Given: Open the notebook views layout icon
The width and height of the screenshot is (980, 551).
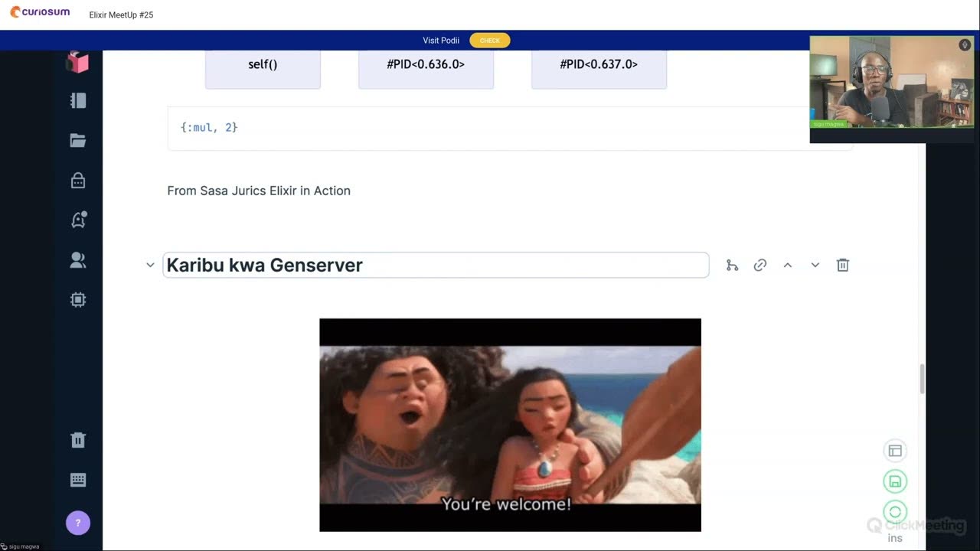Looking at the screenshot, I should click(895, 451).
